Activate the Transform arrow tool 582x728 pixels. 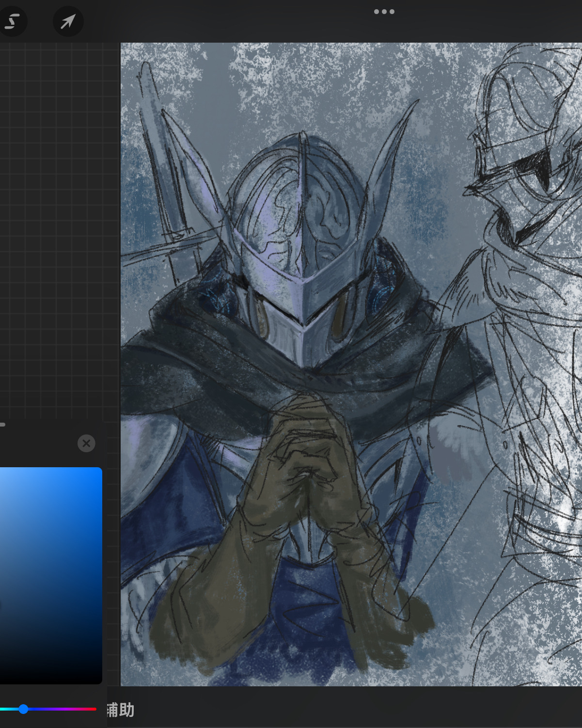pos(68,21)
